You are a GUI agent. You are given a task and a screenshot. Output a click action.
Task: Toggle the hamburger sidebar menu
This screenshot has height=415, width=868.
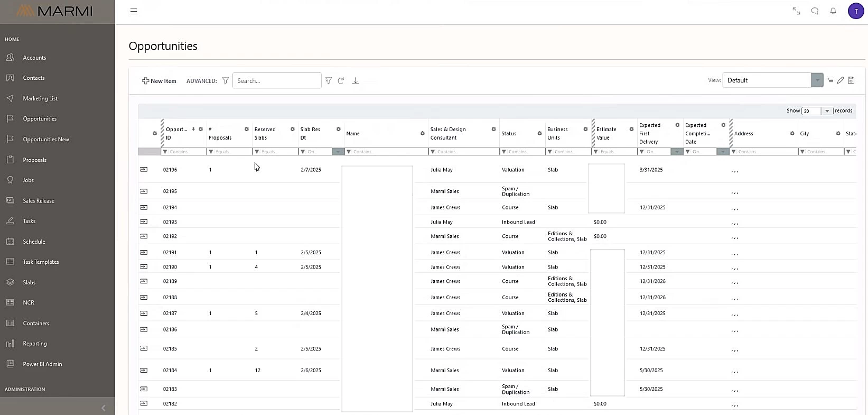134,11
